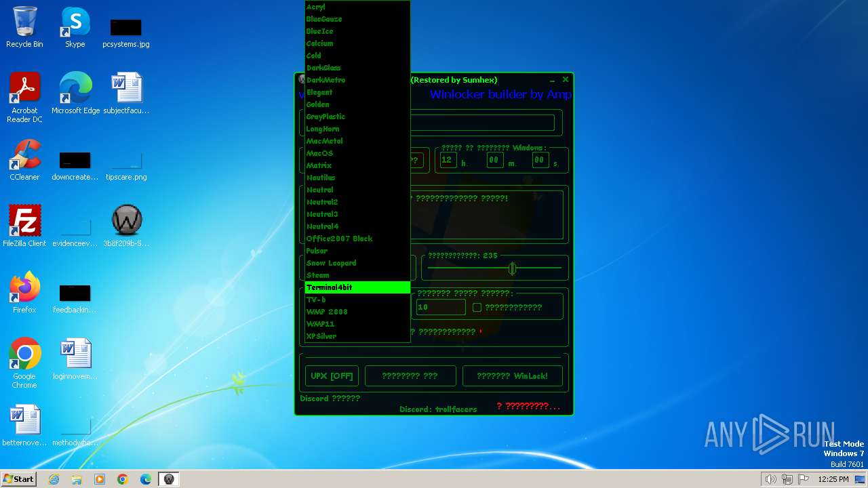This screenshot has height=488, width=868.
Task: Click the input field containing 10
Action: (x=441, y=307)
